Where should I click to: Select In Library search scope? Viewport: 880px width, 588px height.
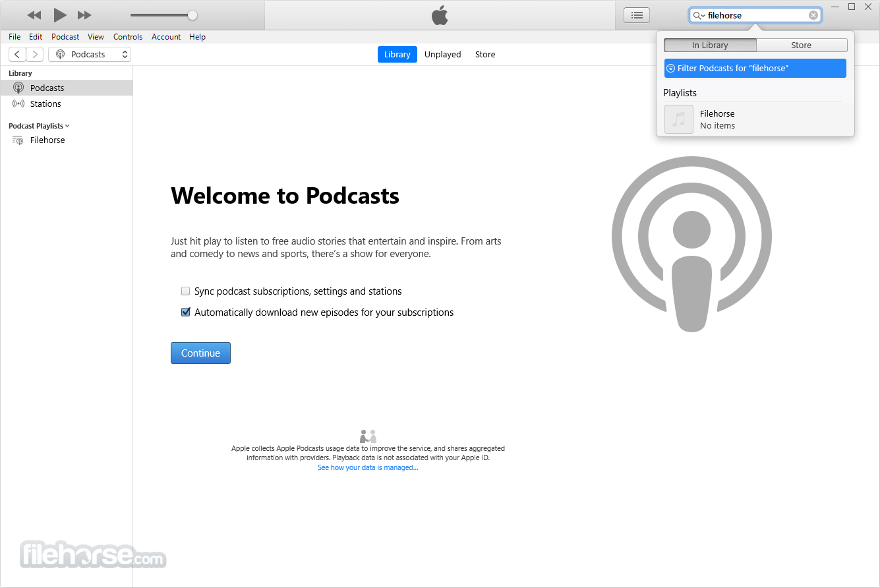(x=710, y=45)
